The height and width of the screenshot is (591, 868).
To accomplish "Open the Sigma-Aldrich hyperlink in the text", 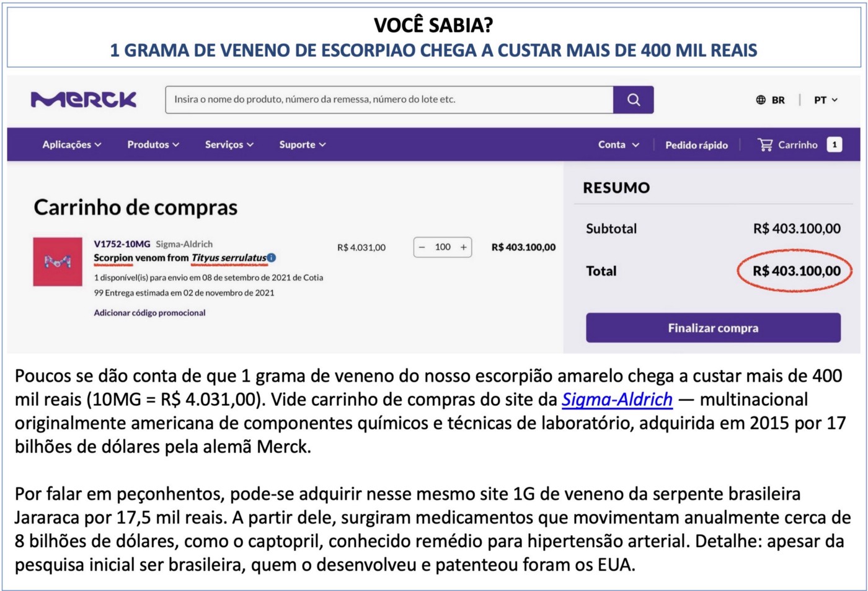I will (x=617, y=400).
